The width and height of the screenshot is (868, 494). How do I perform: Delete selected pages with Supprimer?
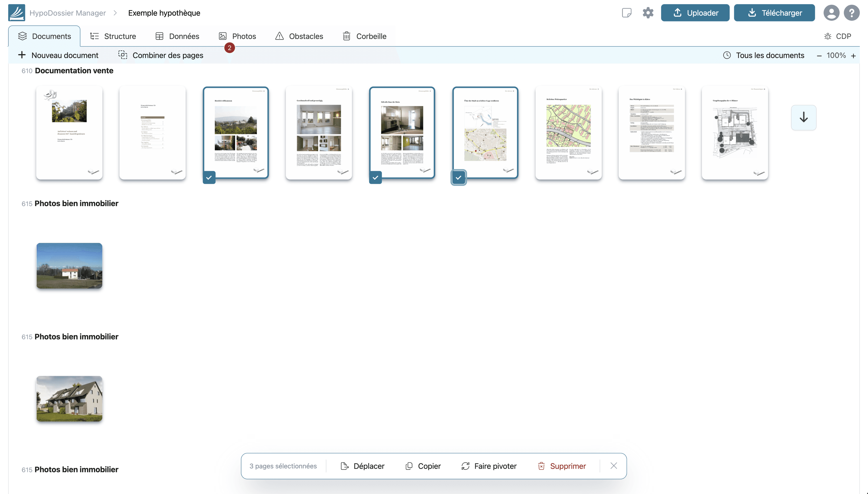[561, 466]
